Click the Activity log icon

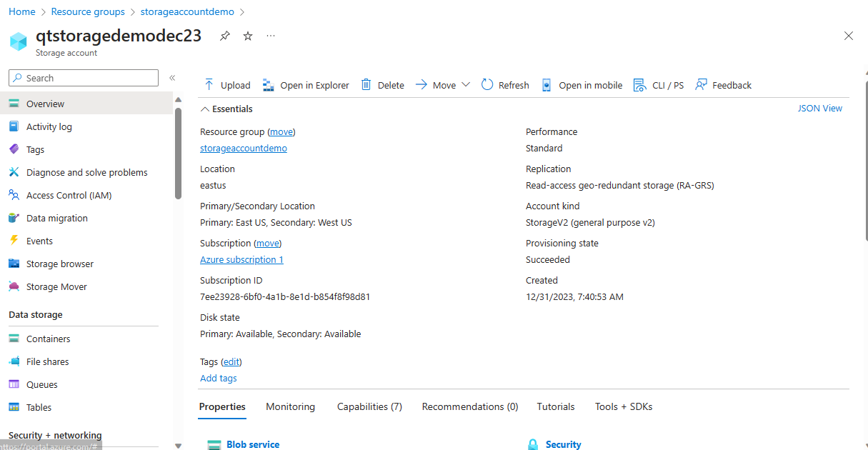(x=14, y=126)
